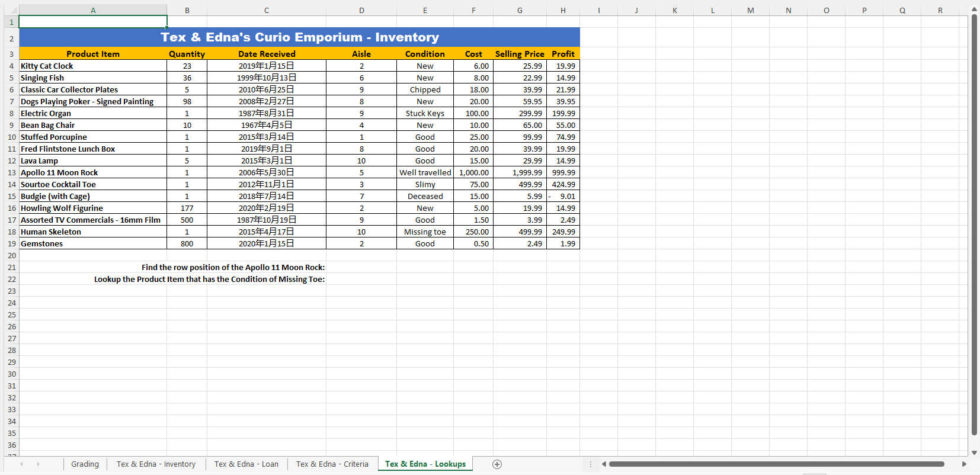This screenshot has height=475, width=980.
Task: Switch to Tex & Edna - Inventory tab
Action: [x=156, y=464]
